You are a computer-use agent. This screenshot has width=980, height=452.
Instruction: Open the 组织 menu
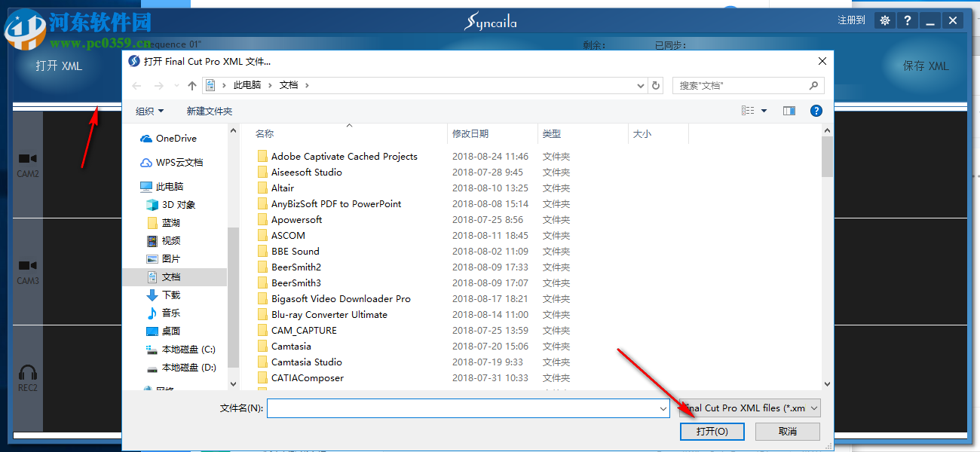point(149,111)
